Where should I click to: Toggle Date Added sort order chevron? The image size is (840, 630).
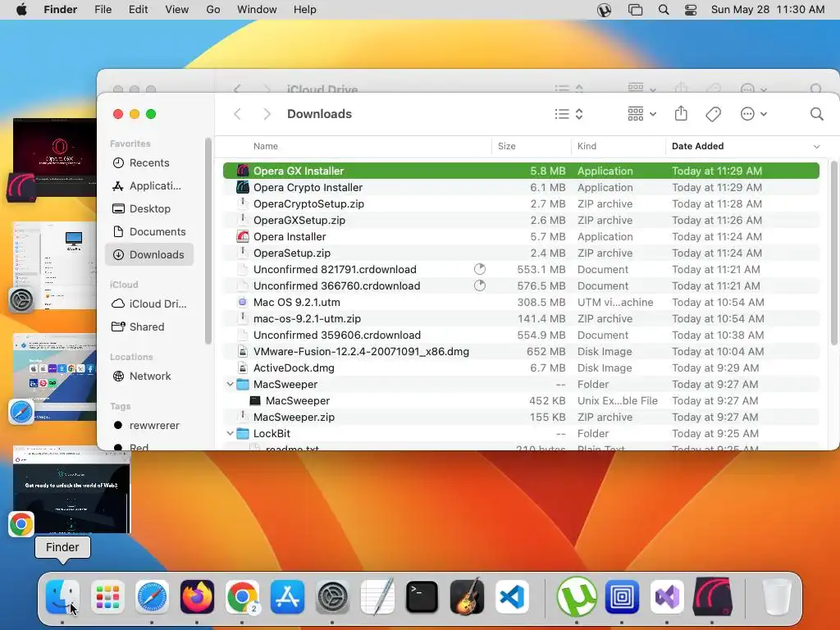click(816, 146)
